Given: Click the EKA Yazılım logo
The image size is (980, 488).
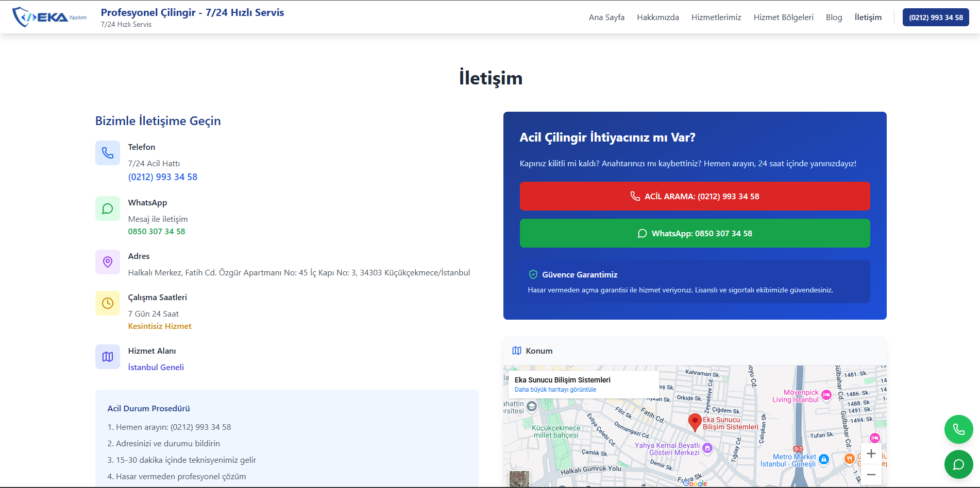Looking at the screenshot, I should pos(49,17).
